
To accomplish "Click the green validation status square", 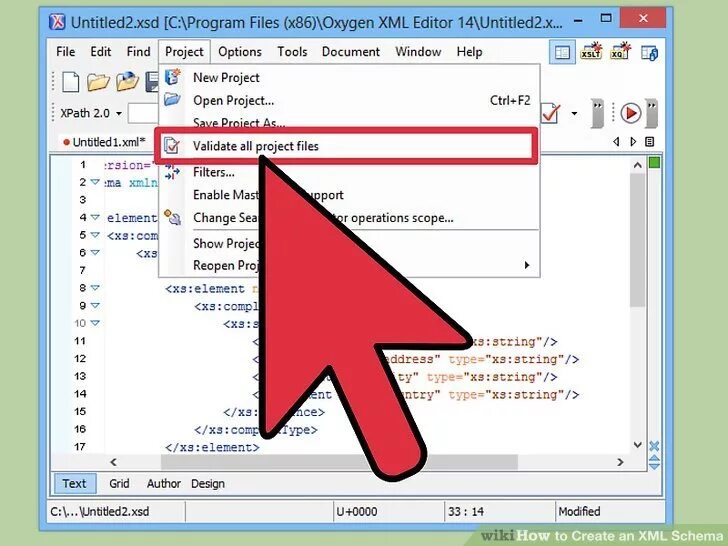I will point(654,162).
